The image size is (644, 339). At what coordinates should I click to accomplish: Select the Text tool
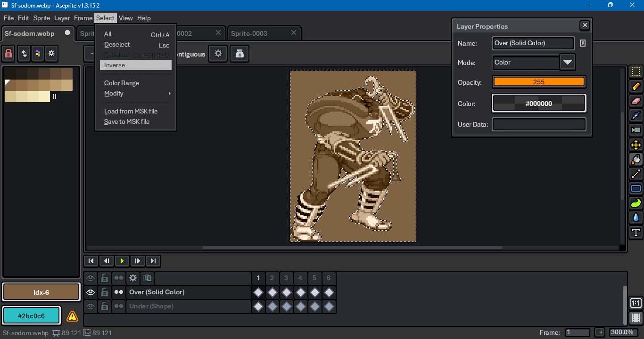(x=636, y=232)
